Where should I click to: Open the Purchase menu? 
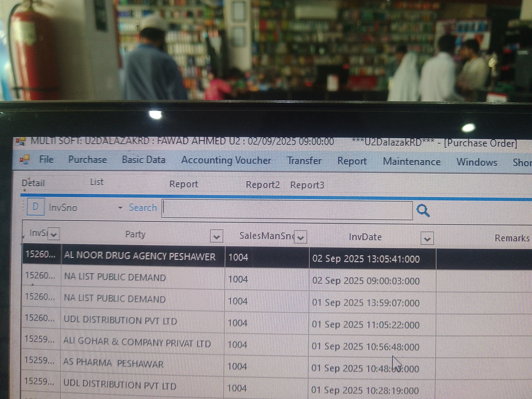click(x=88, y=160)
